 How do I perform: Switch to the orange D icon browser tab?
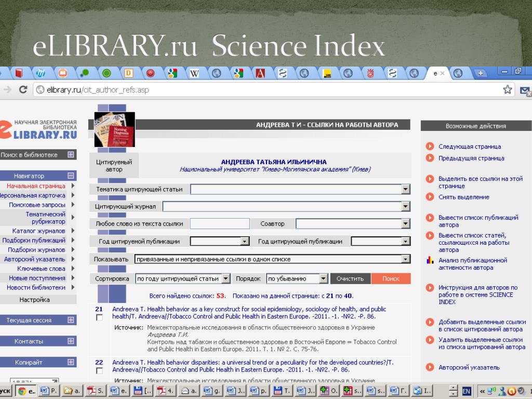[129, 73]
